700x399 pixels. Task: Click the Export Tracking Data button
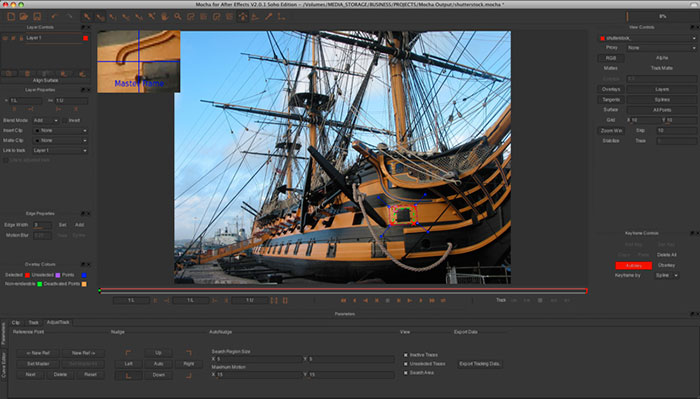pyautogui.click(x=479, y=364)
